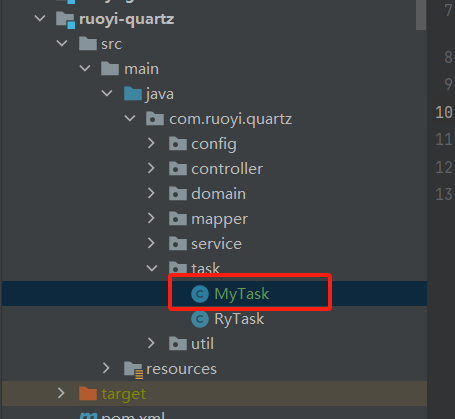Click the com.ruoyi.quartz package icon

tap(155, 119)
